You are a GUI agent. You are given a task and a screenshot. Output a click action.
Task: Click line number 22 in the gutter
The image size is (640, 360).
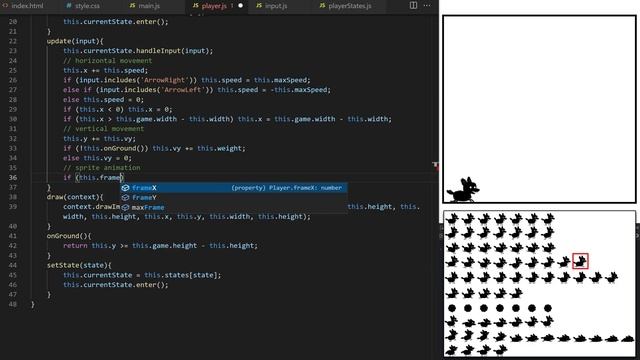pyautogui.click(x=13, y=41)
